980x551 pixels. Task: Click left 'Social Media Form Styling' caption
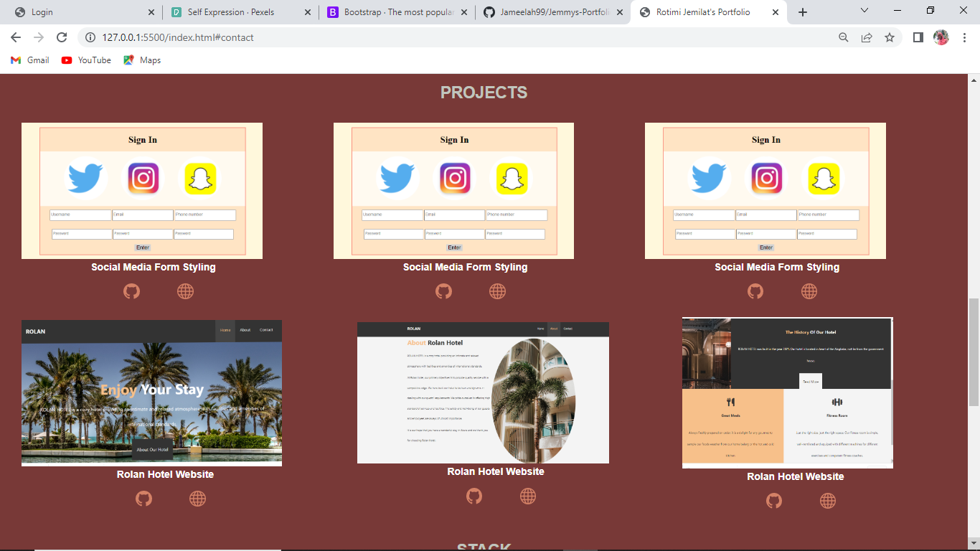154,267
